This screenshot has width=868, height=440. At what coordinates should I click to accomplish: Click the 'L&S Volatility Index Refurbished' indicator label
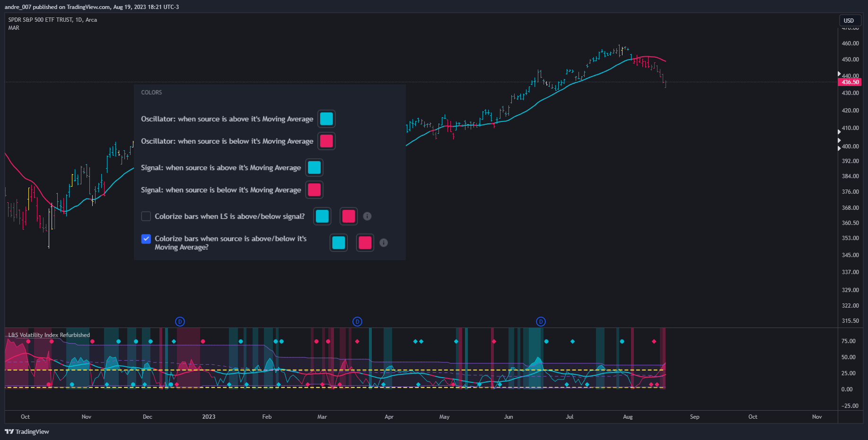click(x=49, y=335)
